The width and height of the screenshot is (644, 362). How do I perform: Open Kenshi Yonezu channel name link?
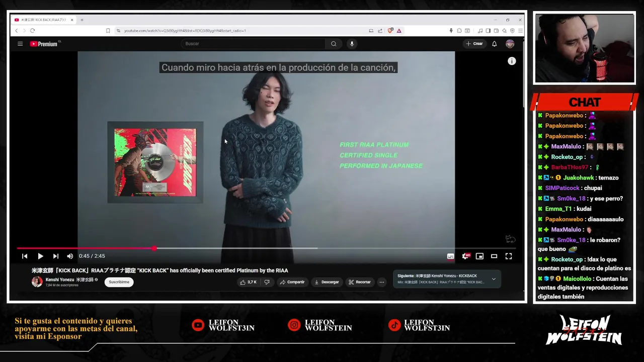coord(70,280)
